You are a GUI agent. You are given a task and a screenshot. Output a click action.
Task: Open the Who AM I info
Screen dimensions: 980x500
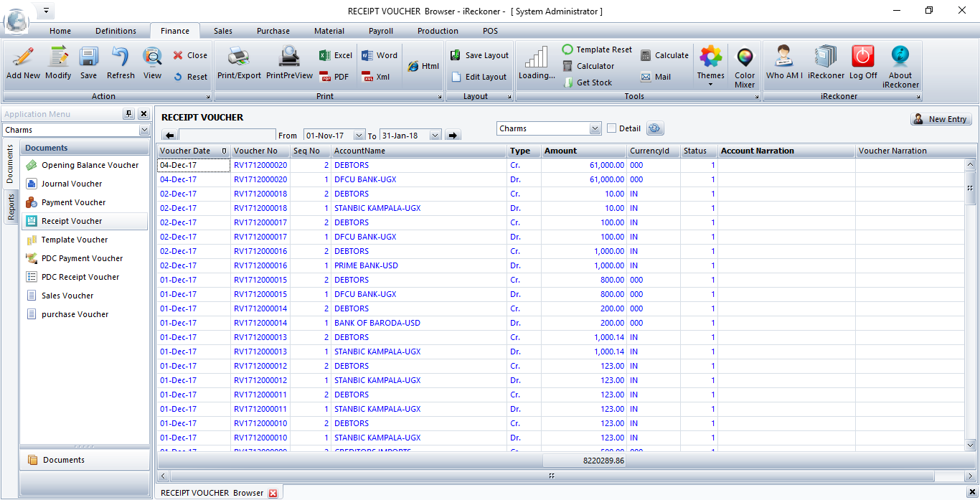pos(784,58)
